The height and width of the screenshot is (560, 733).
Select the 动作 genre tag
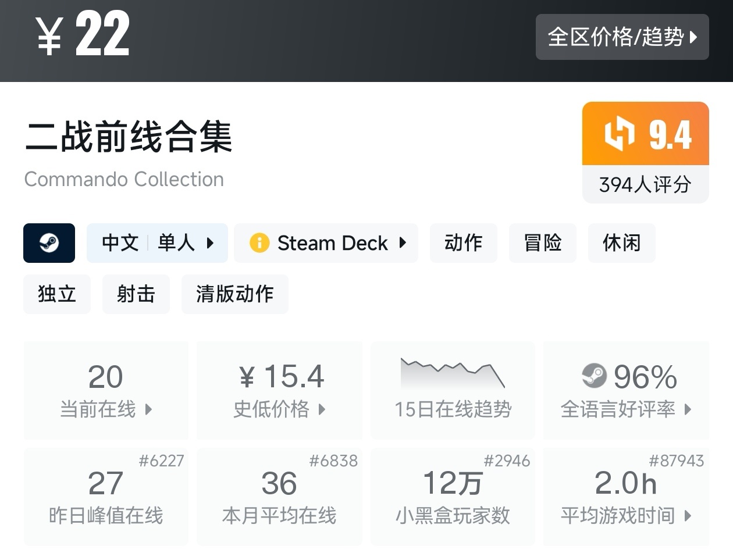463,243
